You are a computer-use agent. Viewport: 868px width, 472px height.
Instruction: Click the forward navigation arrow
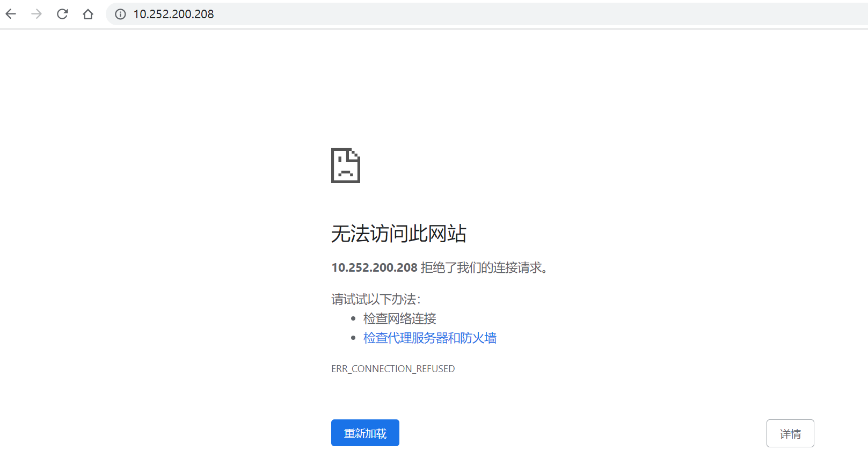[x=37, y=14]
